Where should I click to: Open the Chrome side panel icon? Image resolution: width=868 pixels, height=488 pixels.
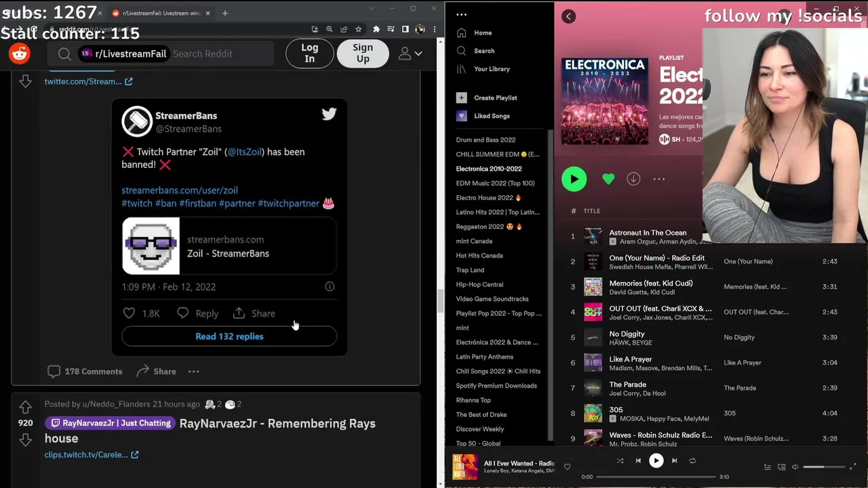point(405,29)
